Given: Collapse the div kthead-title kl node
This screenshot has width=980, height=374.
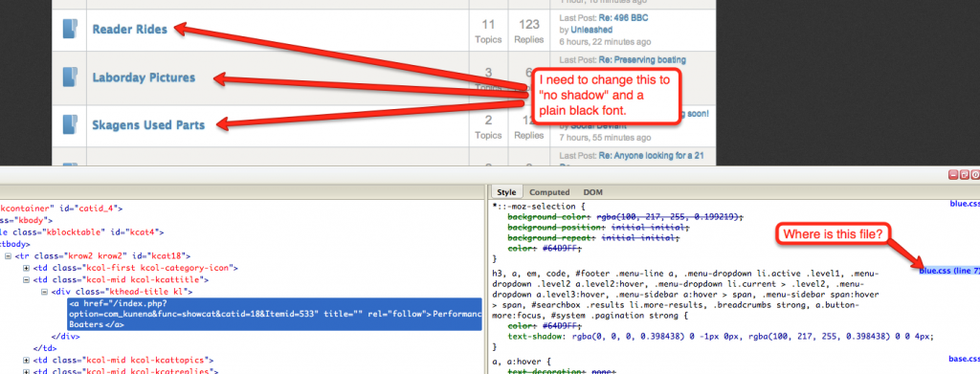Looking at the screenshot, I should (44, 292).
